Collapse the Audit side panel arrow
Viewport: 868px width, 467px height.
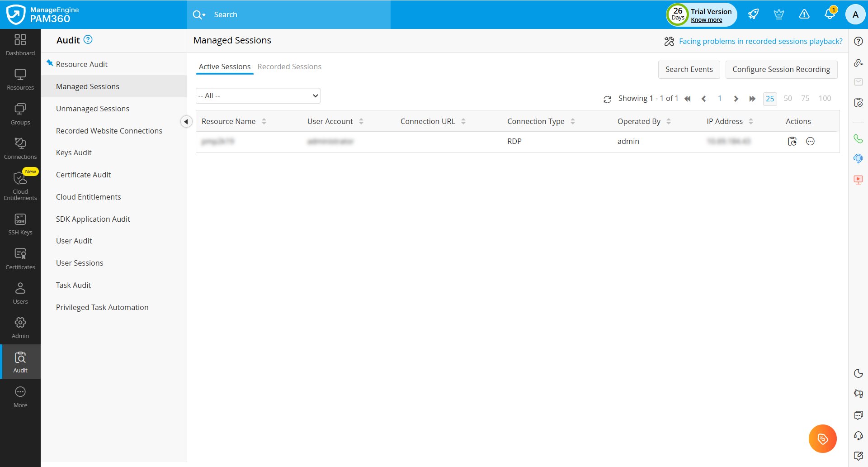point(186,122)
